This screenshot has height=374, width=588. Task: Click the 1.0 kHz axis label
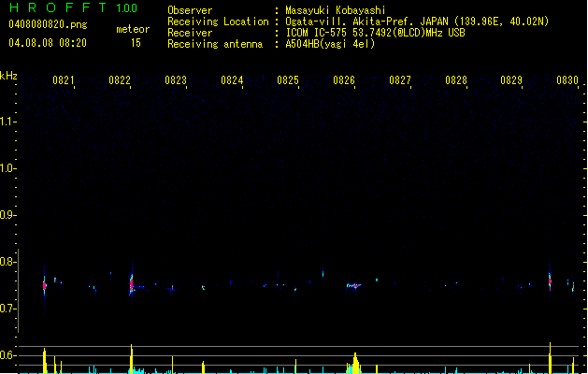pos(7,168)
